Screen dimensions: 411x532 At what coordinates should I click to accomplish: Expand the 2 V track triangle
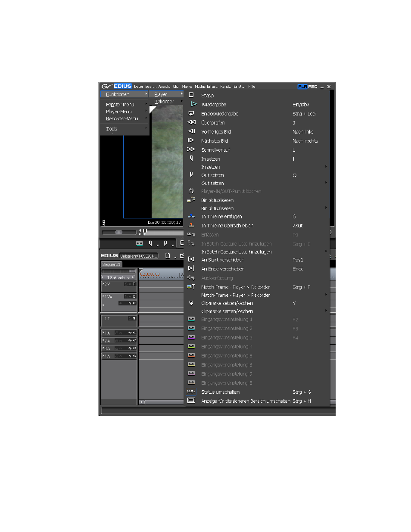103,284
